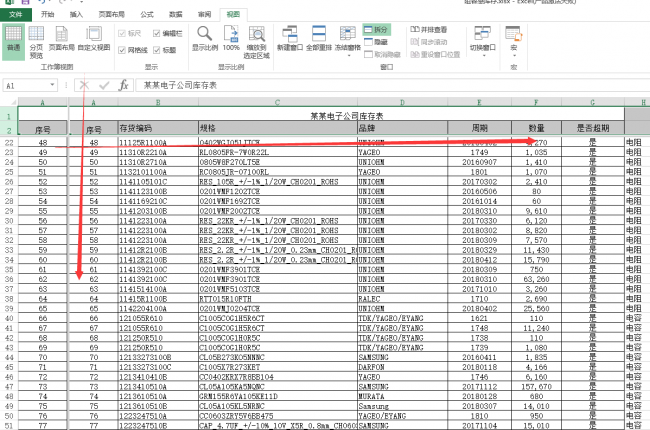Select the 周期 header cell
The image size is (650, 430).
click(x=479, y=128)
